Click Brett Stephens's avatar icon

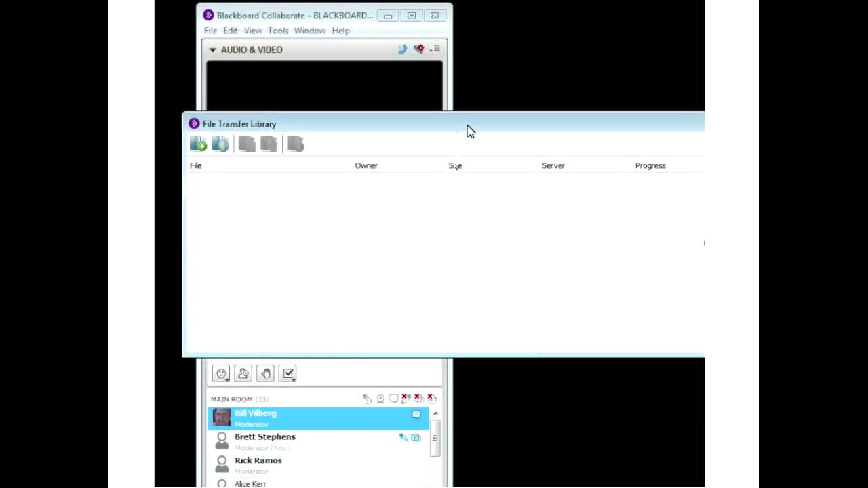[x=221, y=441]
